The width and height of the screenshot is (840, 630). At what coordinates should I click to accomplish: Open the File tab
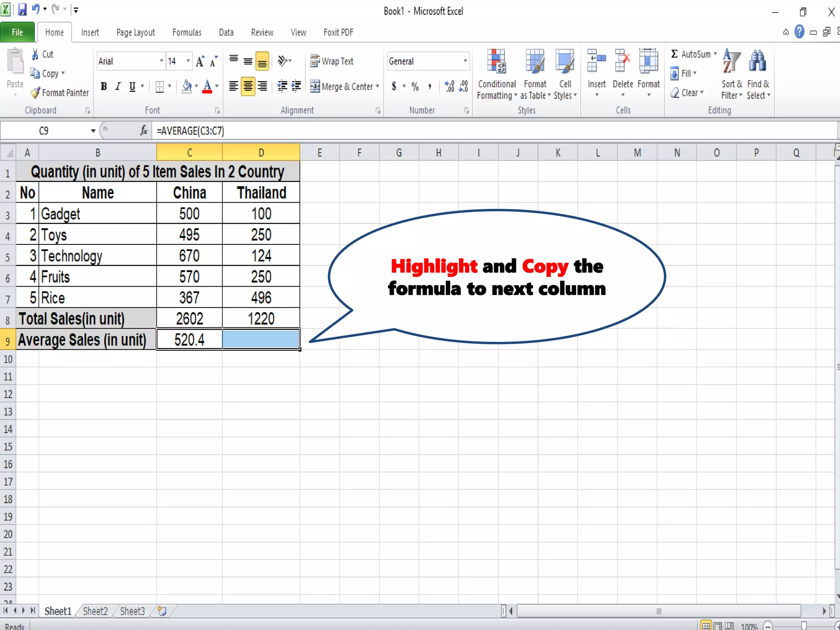[x=17, y=32]
